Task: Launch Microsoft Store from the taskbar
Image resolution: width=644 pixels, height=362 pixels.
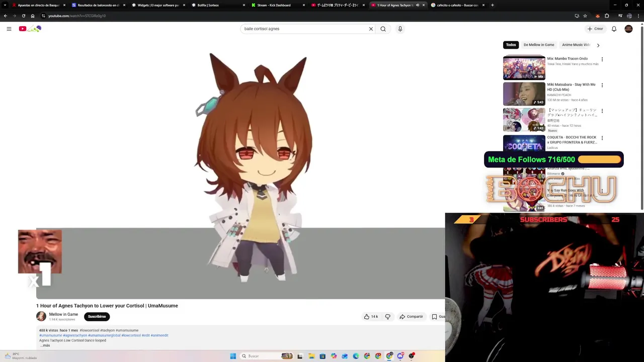Action: click(323, 356)
